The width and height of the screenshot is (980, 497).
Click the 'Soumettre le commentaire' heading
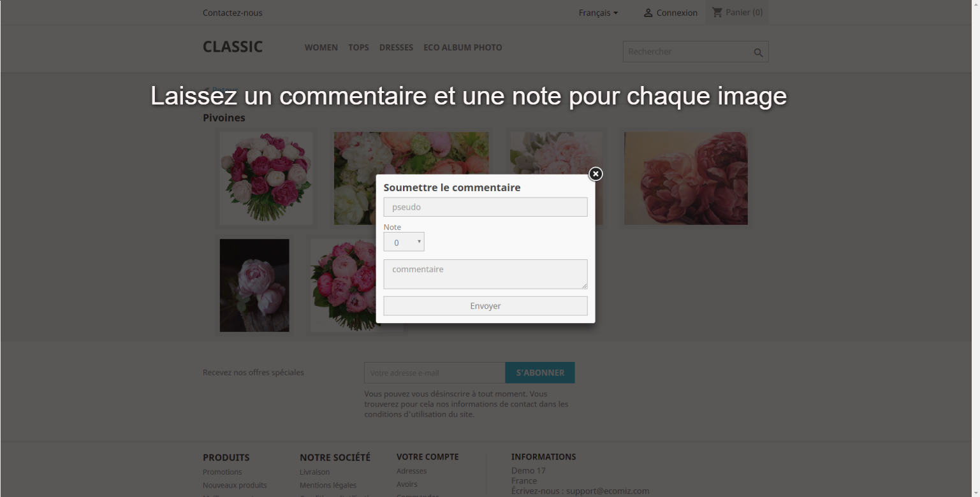452,187
